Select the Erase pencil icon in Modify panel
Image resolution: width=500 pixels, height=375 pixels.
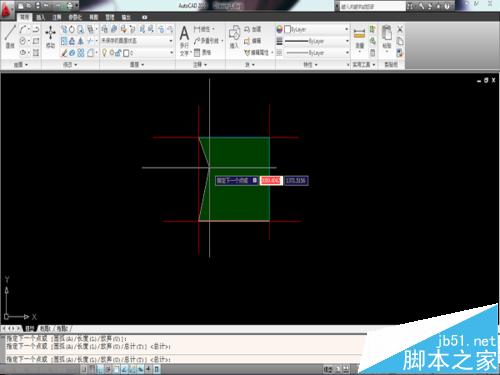click(x=64, y=53)
